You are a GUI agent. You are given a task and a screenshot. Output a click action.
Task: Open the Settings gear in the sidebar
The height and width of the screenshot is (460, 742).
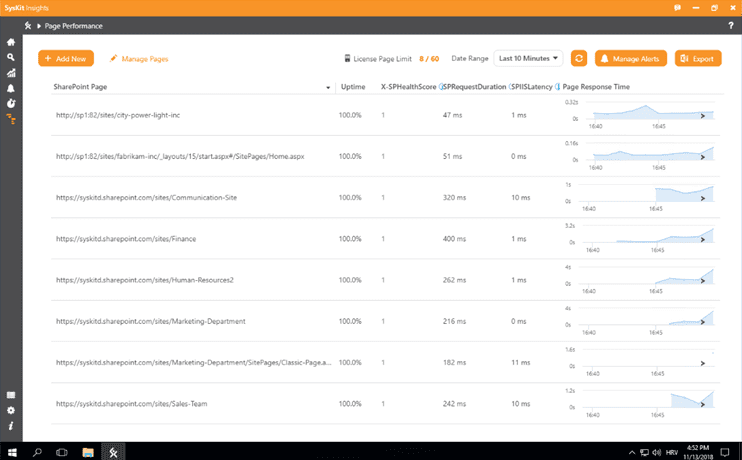click(11, 410)
